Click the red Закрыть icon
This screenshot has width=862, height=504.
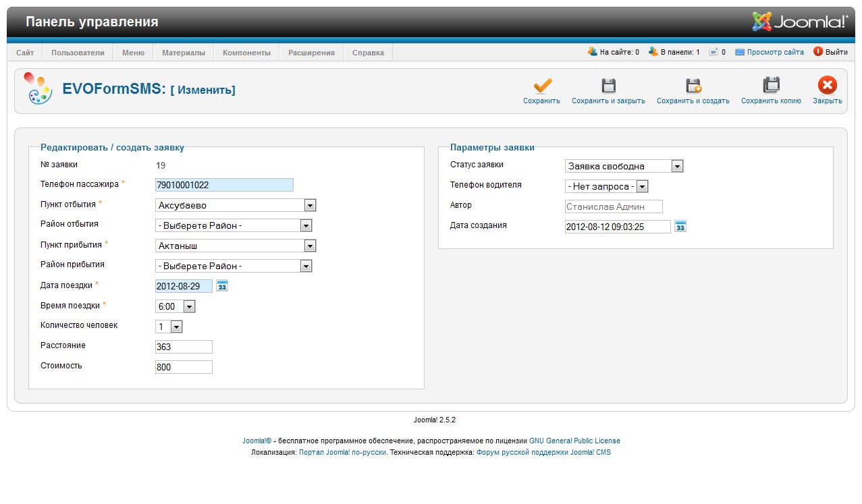coord(827,85)
